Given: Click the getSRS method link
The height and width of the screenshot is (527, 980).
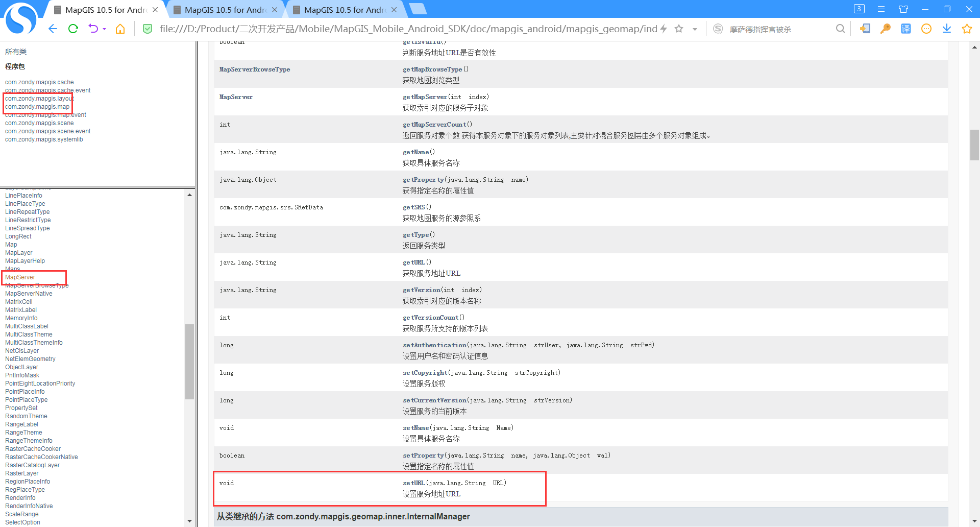Looking at the screenshot, I should 413,207.
